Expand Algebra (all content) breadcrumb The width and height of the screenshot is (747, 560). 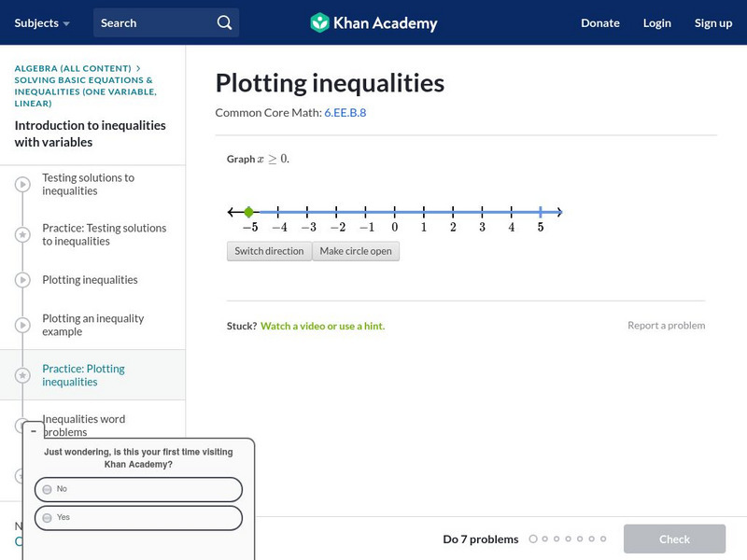(75, 68)
